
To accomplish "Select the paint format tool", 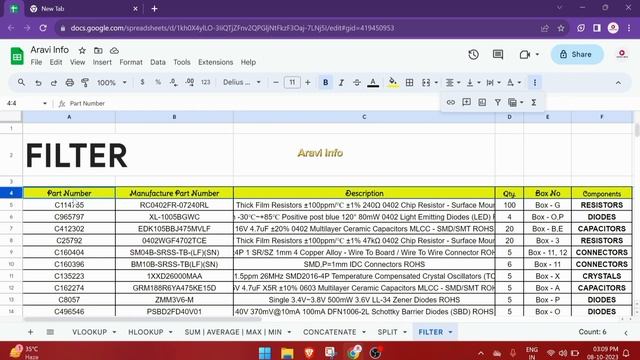I will pyautogui.click(x=85, y=82).
